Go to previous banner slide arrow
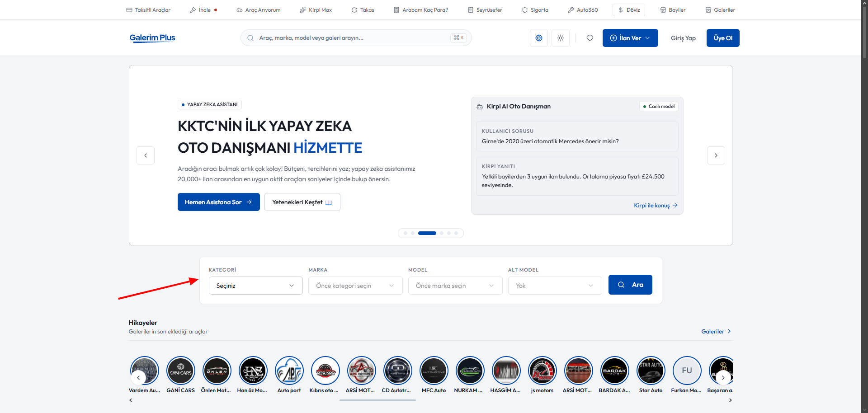Viewport: 868px width, 413px height. (x=146, y=155)
